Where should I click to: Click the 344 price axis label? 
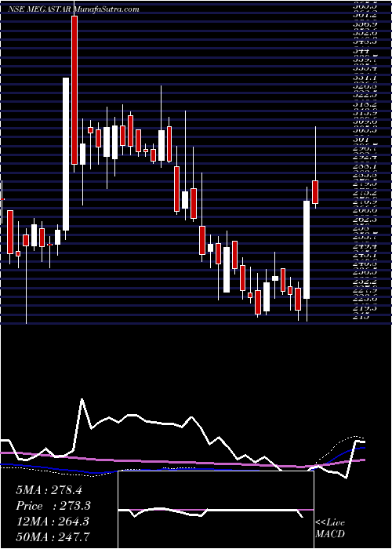click(360, 51)
